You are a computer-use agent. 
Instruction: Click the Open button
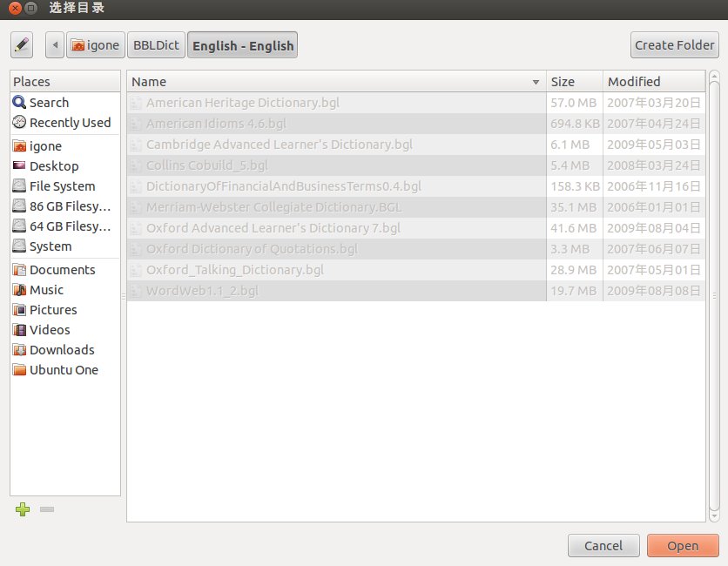click(x=683, y=546)
